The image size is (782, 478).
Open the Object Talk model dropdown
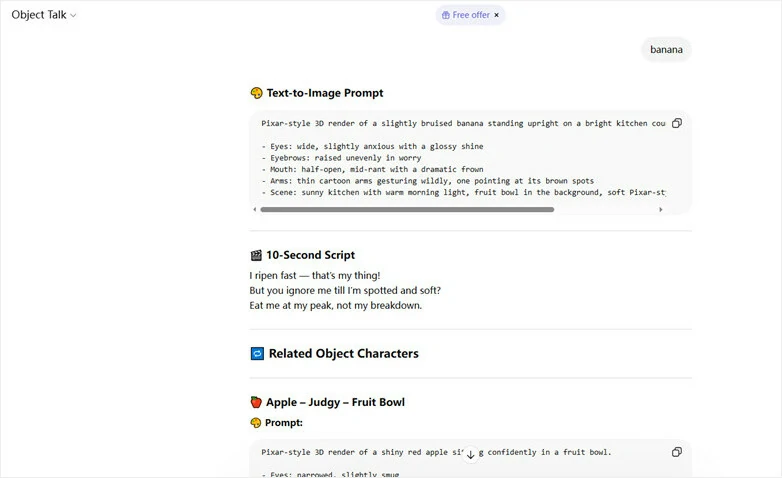pyautogui.click(x=43, y=15)
